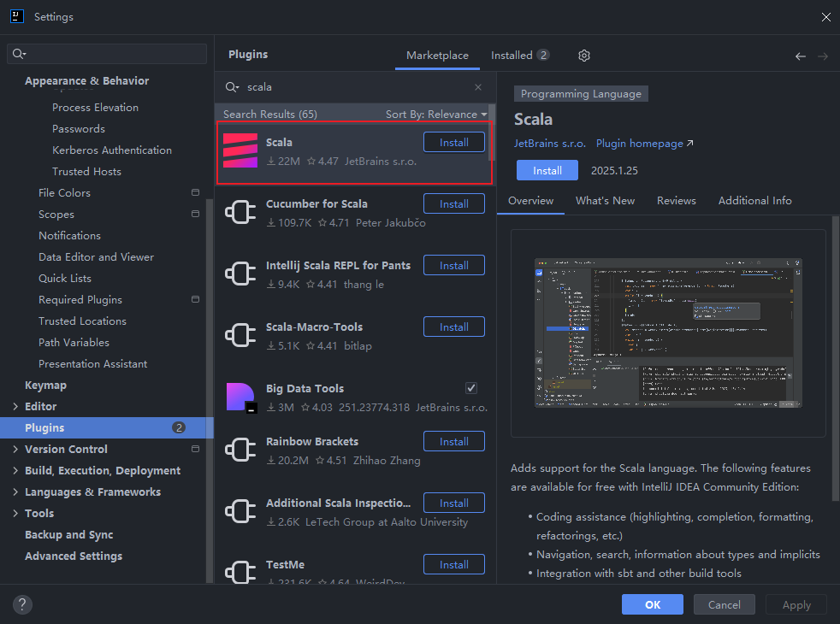The image size is (840, 624).
Task: Click the Scala plugin screenshot preview
Action: [668, 333]
